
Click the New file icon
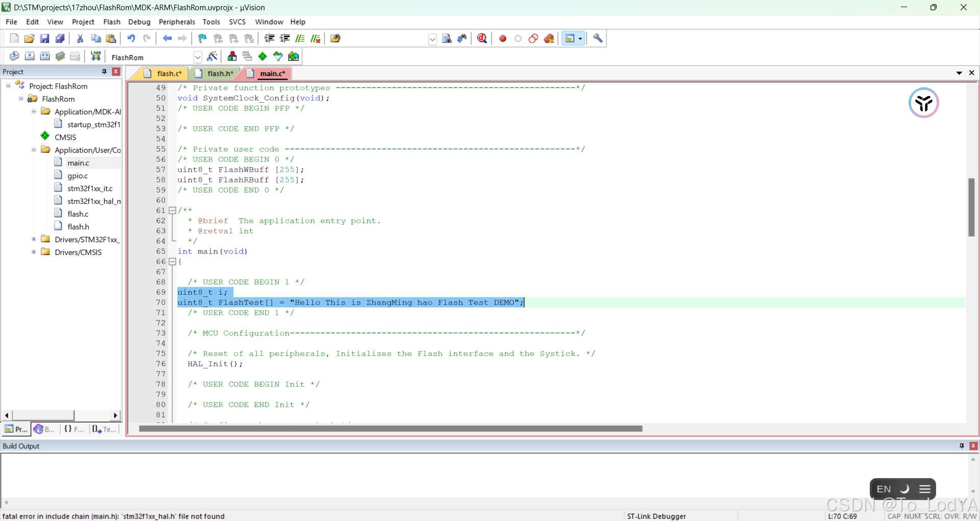[x=14, y=38]
